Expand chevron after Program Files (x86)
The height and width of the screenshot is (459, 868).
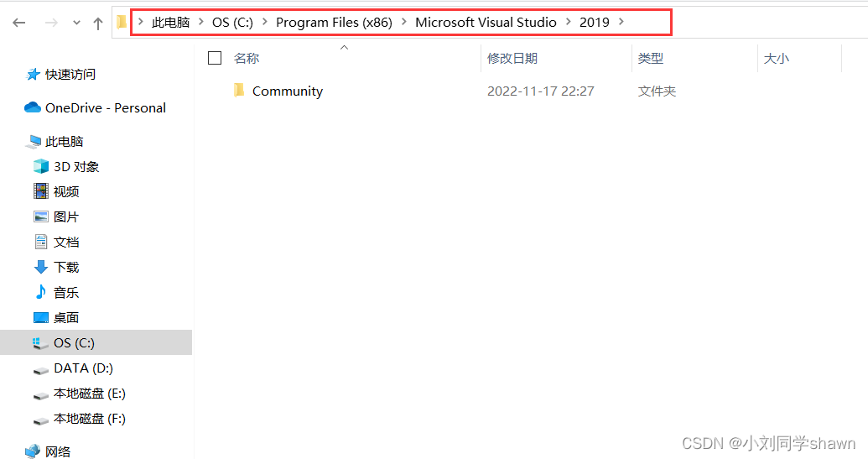click(403, 22)
